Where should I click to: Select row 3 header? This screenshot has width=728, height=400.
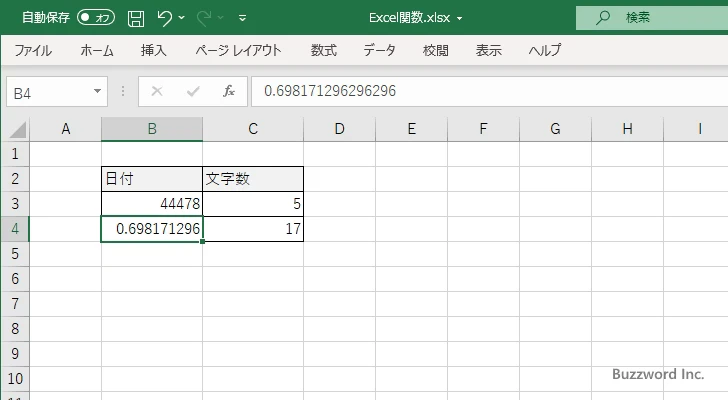click(15, 204)
